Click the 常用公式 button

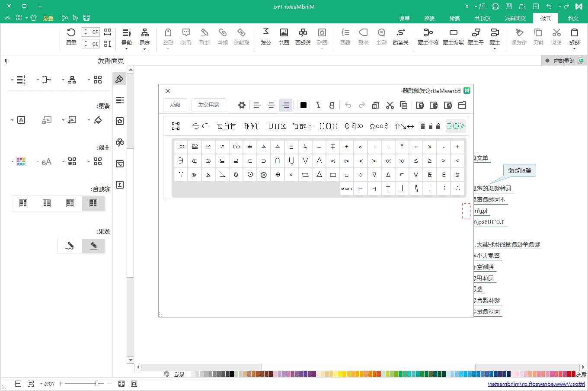tap(209, 105)
